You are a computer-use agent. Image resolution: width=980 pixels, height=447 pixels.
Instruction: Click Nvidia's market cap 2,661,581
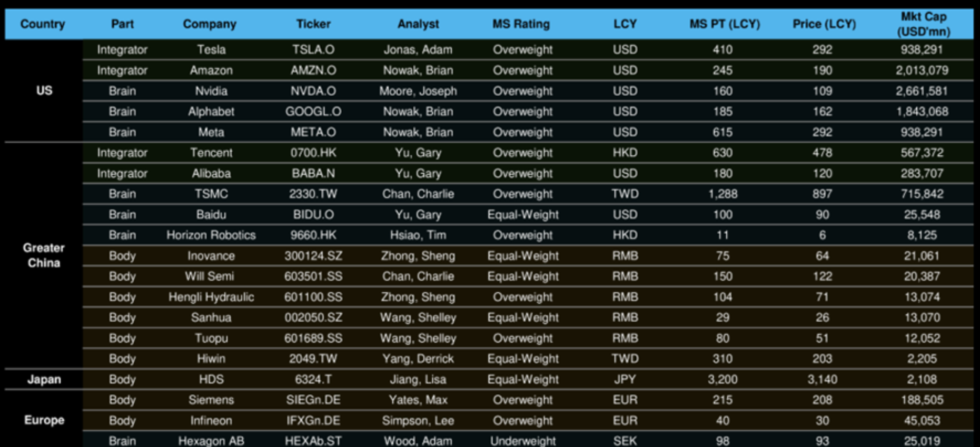(x=922, y=91)
